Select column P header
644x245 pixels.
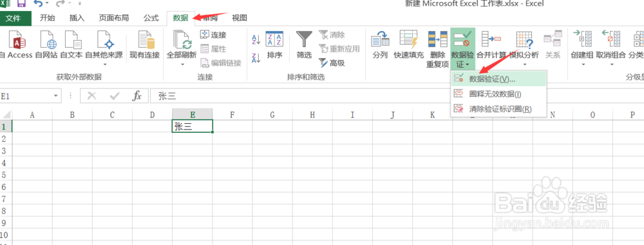632,115
